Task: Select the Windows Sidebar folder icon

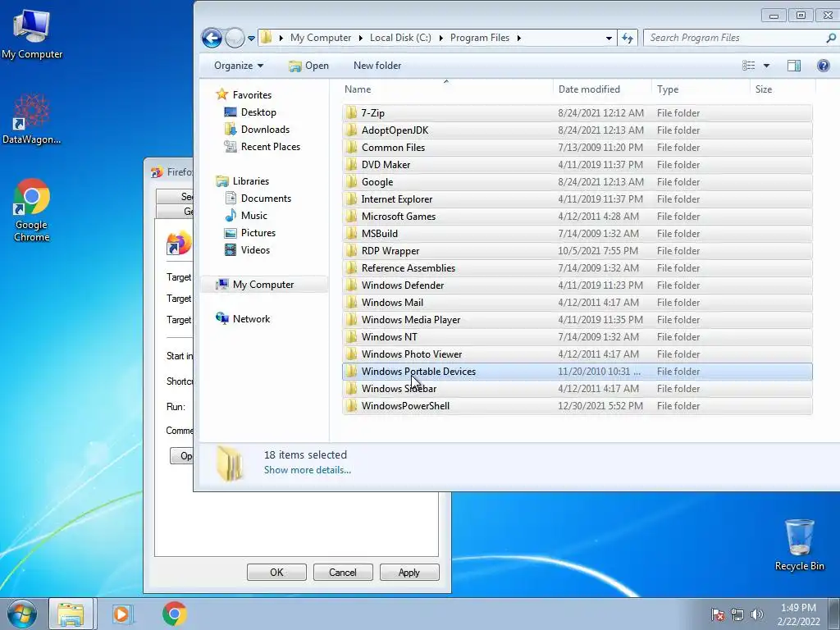Action: click(x=351, y=388)
